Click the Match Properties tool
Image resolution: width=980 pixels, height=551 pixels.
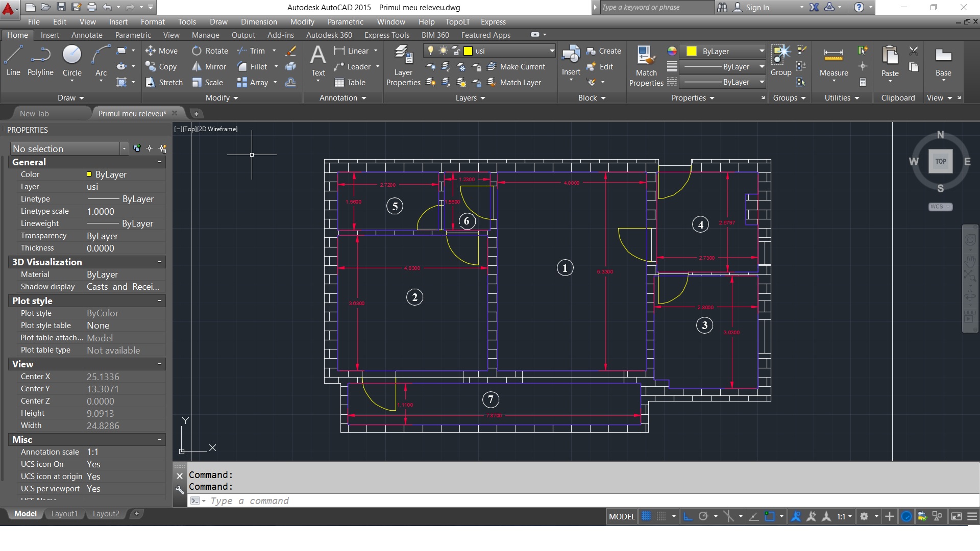point(646,65)
